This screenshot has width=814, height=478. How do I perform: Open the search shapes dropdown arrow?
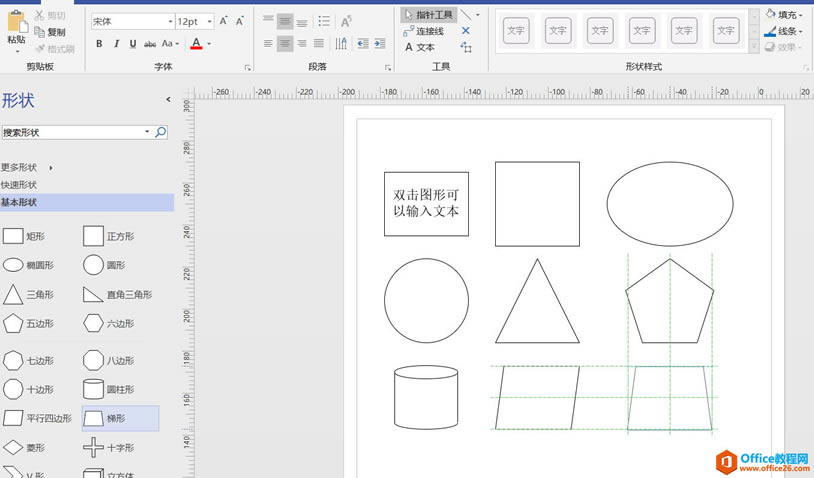click(147, 132)
